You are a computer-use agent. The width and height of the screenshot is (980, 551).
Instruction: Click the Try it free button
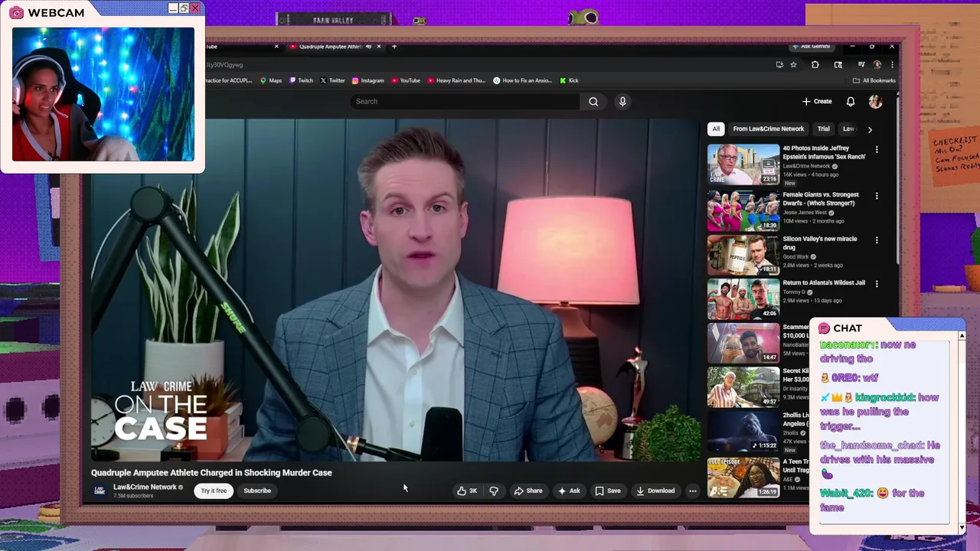point(214,491)
